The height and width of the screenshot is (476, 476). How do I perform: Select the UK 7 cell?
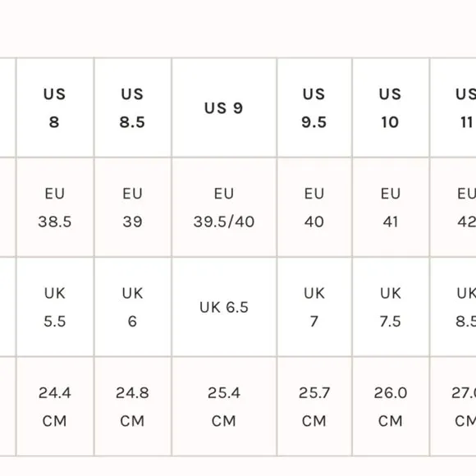(x=314, y=307)
